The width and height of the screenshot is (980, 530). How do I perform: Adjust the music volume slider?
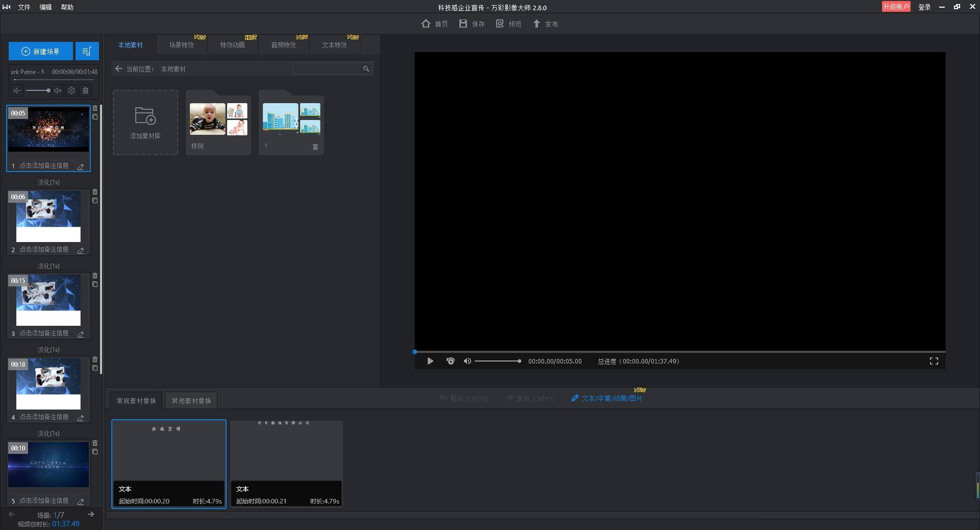pyautogui.click(x=38, y=90)
